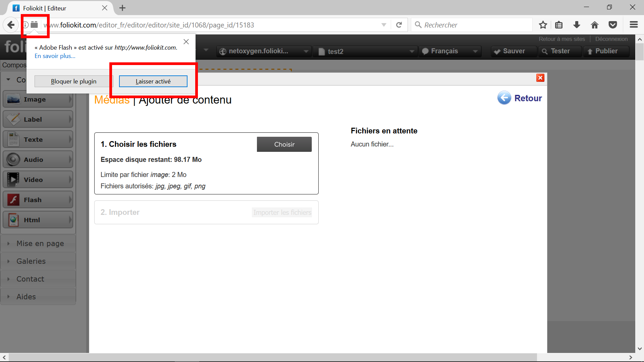The width and height of the screenshot is (644, 362).
Task: Click the Firefox home icon
Action: 595,25
